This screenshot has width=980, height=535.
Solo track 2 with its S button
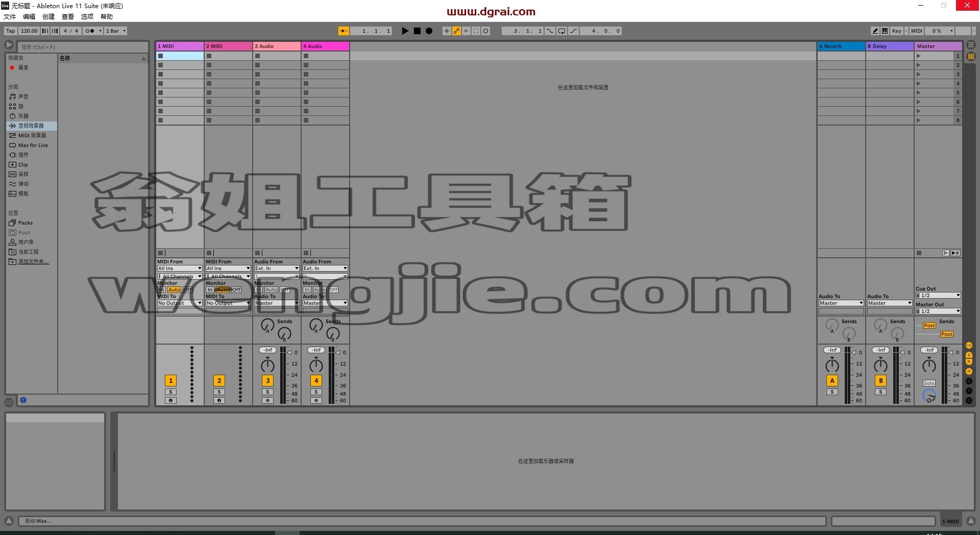(219, 392)
